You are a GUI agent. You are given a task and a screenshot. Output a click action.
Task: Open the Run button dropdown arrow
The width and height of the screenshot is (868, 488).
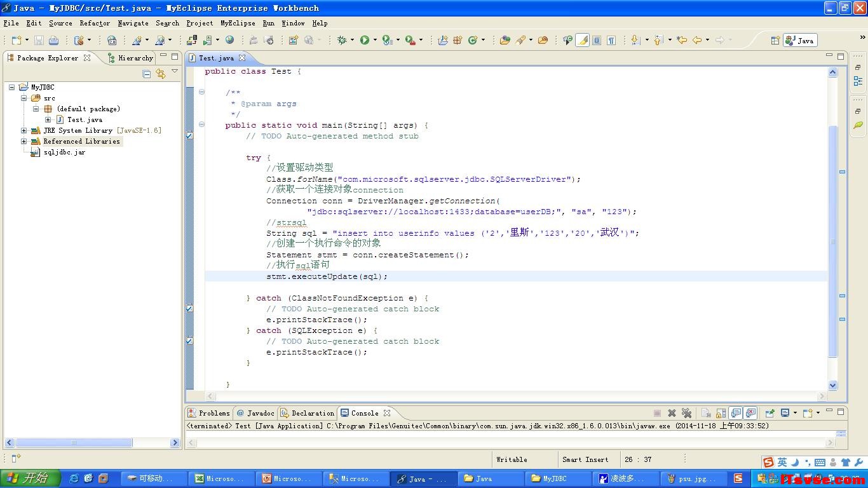click(x=375, y=40)
